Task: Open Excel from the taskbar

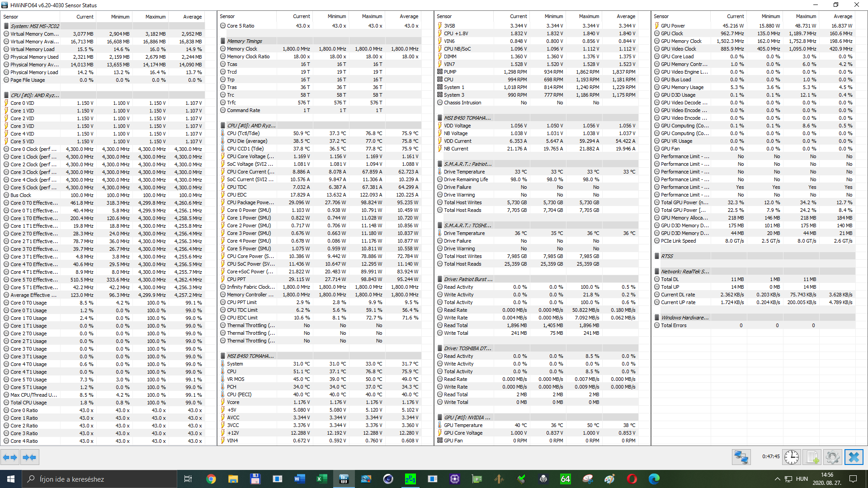Action: (321, 479)
